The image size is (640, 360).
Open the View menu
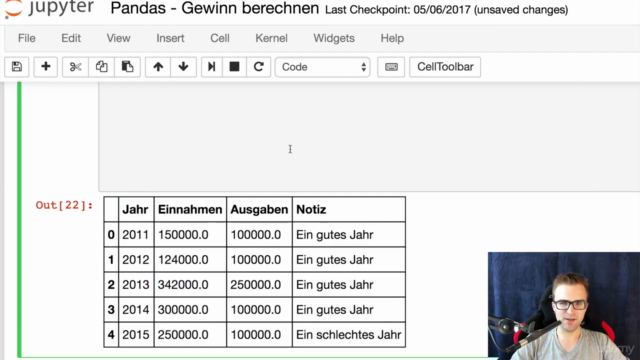click(118, 38)
